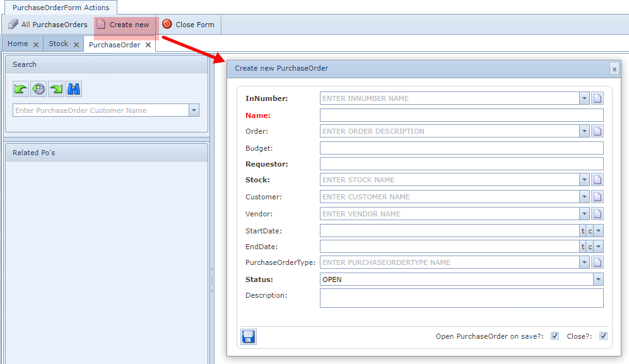Click the refresh icon in Search panel

[38, 89]
